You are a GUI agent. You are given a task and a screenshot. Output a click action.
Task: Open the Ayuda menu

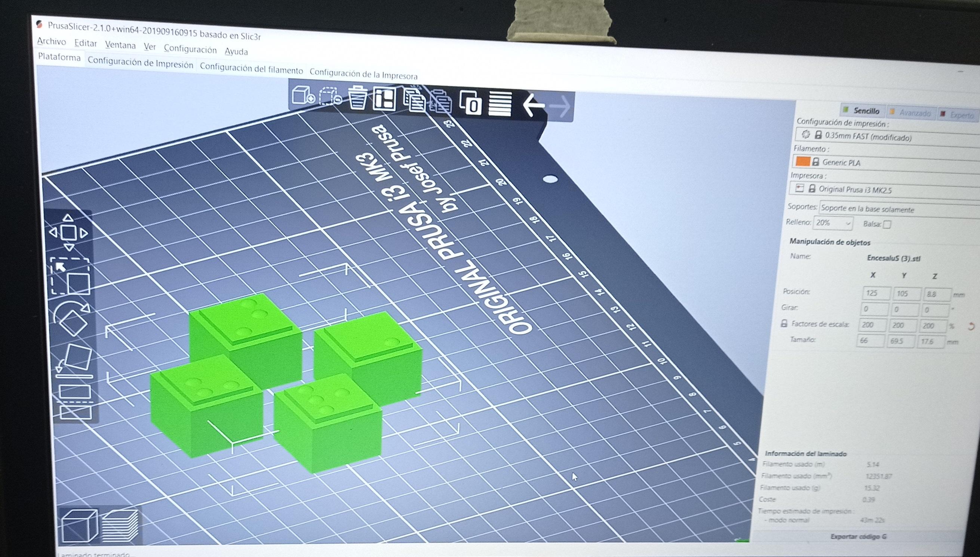pyautogui.click(x=236, y=51)
